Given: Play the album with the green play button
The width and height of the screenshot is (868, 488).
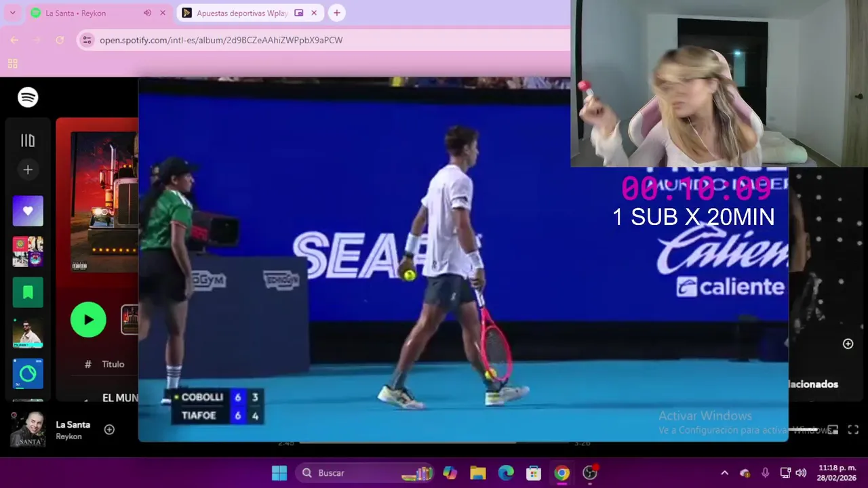Looking at the screenshot, I should coord(88,320).
